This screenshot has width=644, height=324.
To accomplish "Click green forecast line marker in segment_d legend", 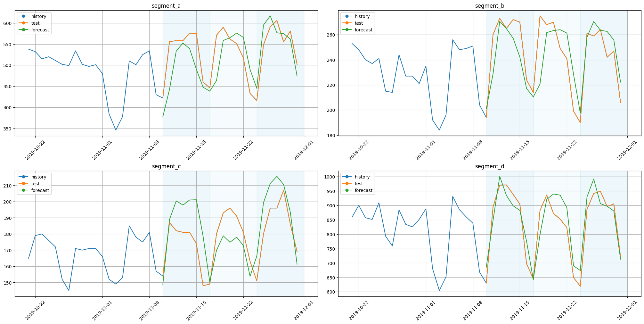I will click(347, 190).
